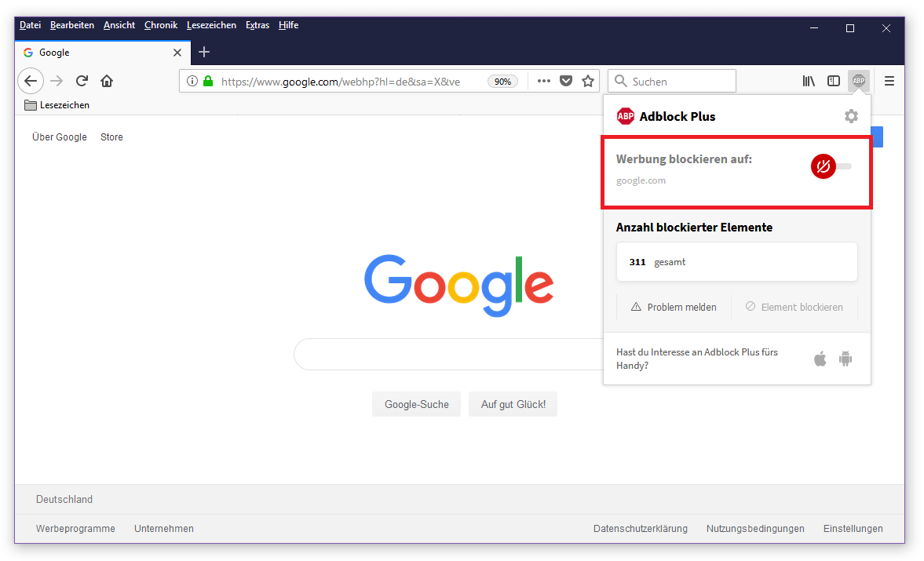The width and height of the screenshot is (924, 561).
Task: Click the Problem melden button
Action: coord(674,307)
